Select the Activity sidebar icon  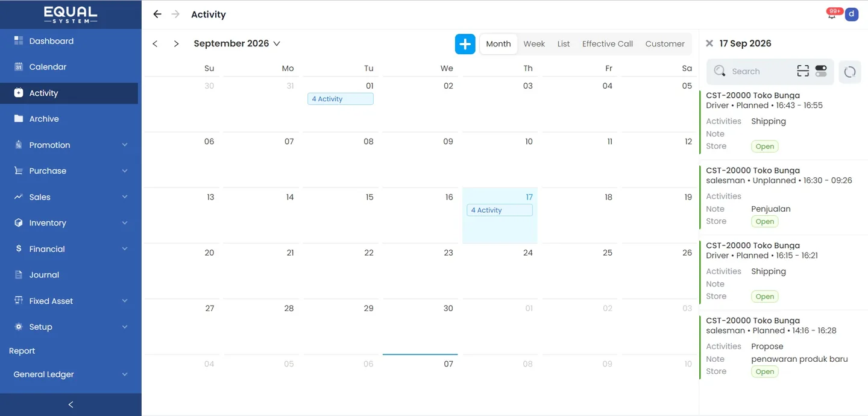[x=18, y=93]
